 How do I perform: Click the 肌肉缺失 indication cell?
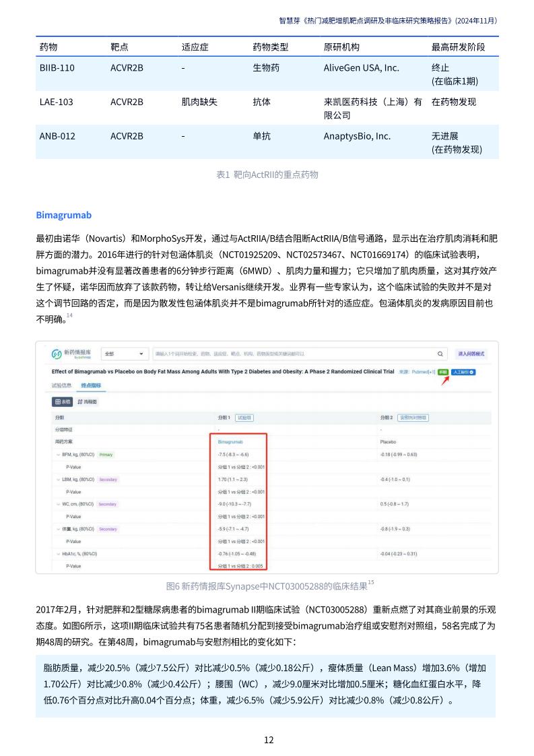[199, 102]
